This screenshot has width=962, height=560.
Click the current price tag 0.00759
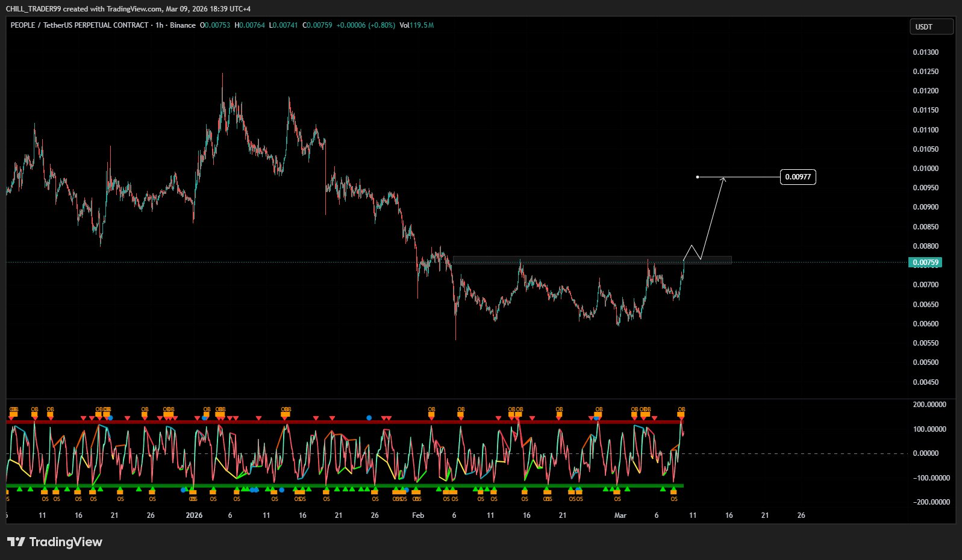(925, 263)
